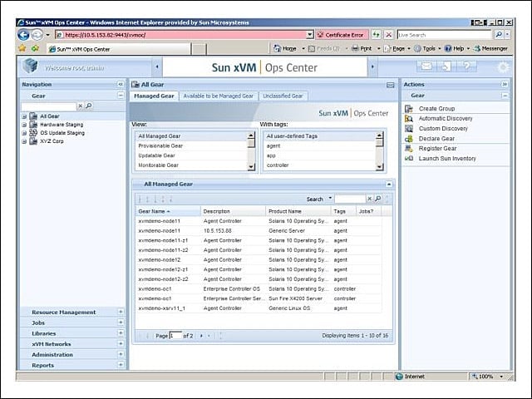Select the Sun xVM Ops Center browser tab
This screenshot has width=532, height=399.
click(x=119, y=49)
